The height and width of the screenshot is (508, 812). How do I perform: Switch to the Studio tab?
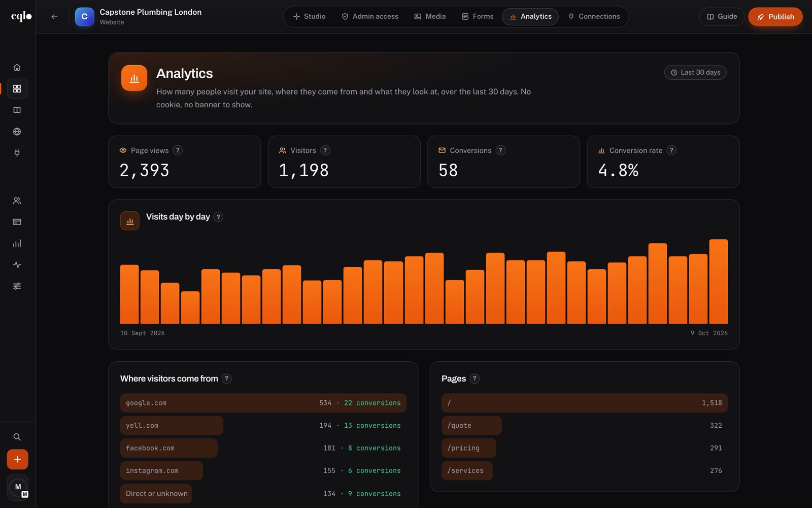309,17
